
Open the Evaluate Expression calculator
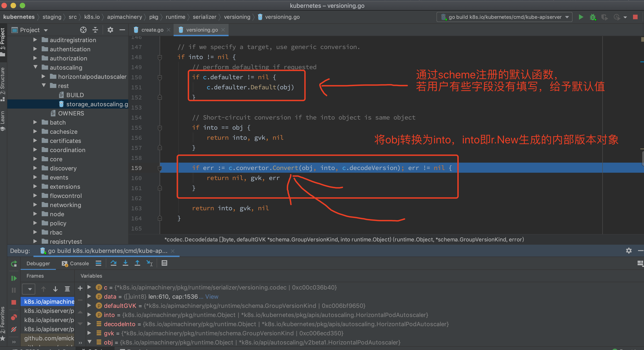pos(164,263)
